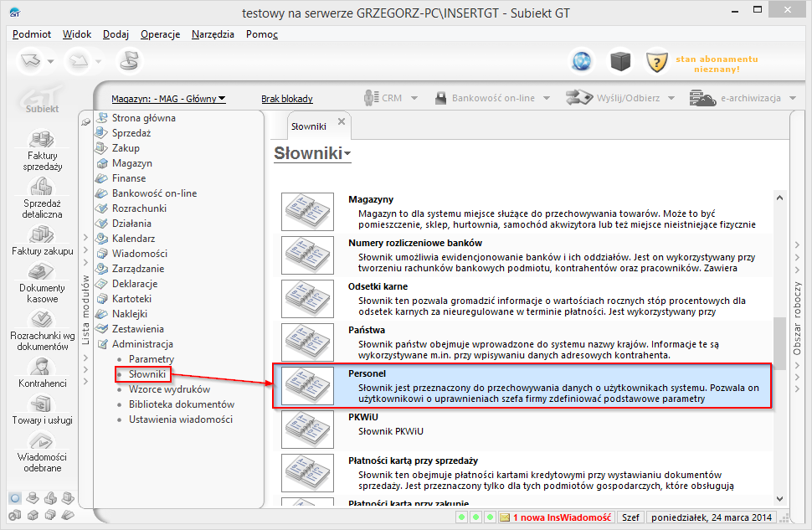This screenshot has width=812, height=530.
Task: Click the Szef user status bar entry
Action: point(630,517)
